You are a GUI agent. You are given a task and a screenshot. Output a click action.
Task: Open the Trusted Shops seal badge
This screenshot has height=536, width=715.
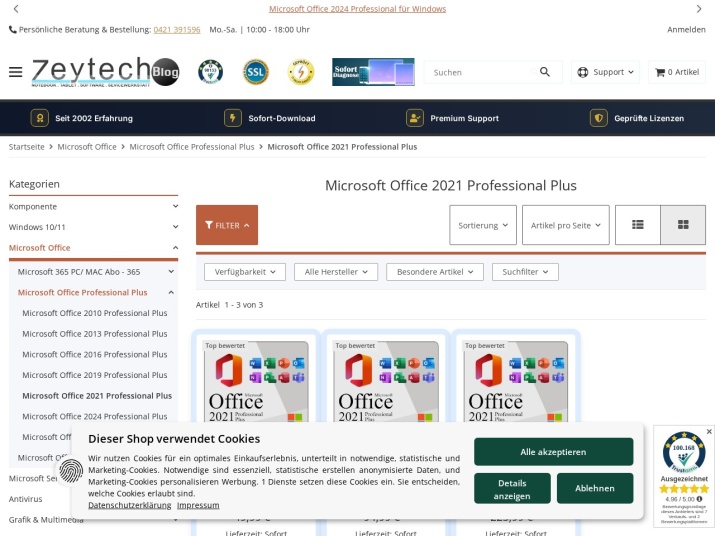[x=684, y=452]
